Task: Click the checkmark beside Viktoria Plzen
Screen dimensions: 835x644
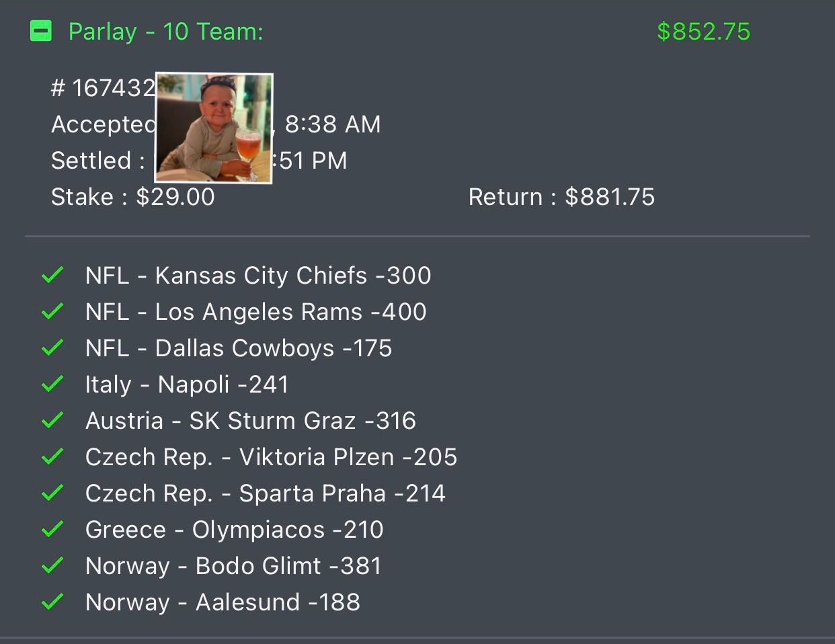Action: click(52, 456)
